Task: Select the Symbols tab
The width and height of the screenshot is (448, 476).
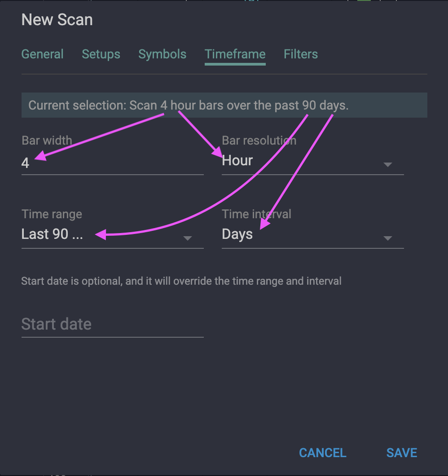Action: [x=162, y=54]
